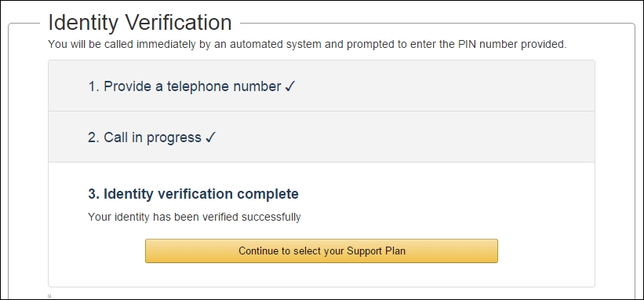Expand the Provide a telephone number step
Viewport: 644px width, 300px height.
(321, 86)
